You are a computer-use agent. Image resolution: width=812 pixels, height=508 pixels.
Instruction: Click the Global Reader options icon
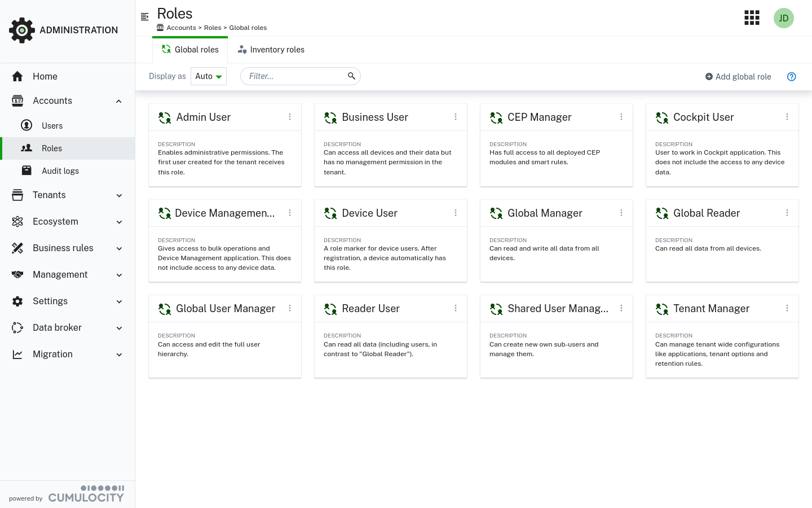(787, 213)
